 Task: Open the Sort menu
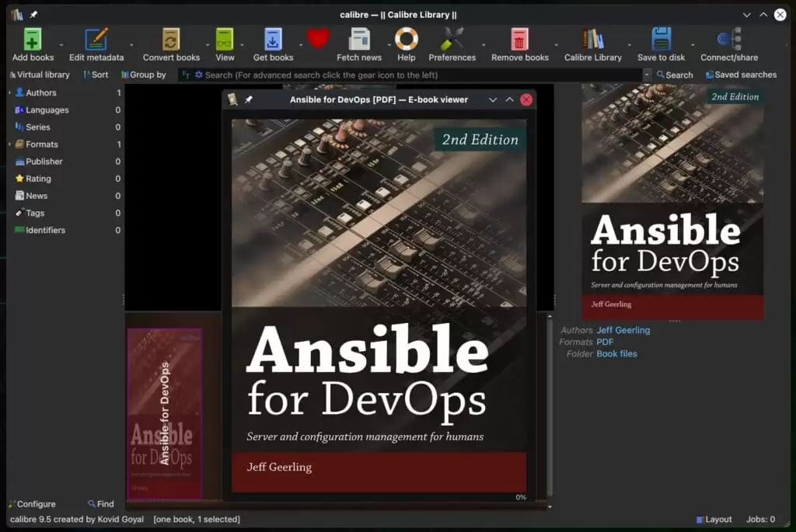tap(96, 75)
